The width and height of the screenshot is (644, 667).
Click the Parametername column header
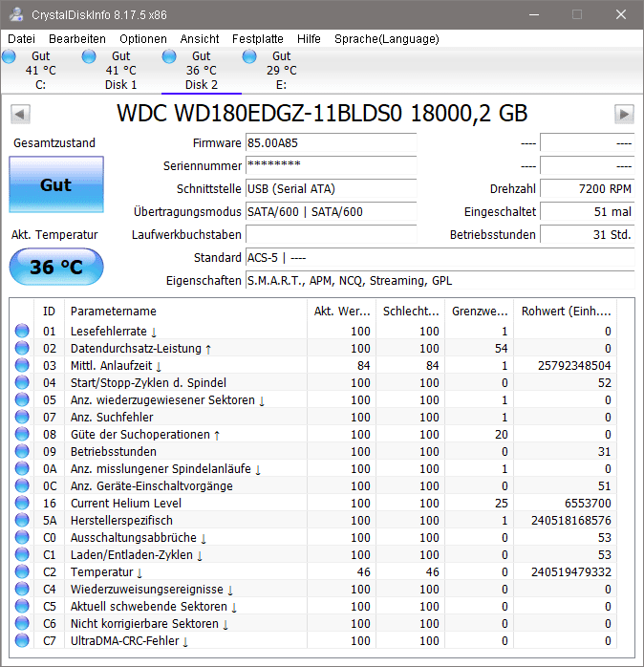pos(185,311)
